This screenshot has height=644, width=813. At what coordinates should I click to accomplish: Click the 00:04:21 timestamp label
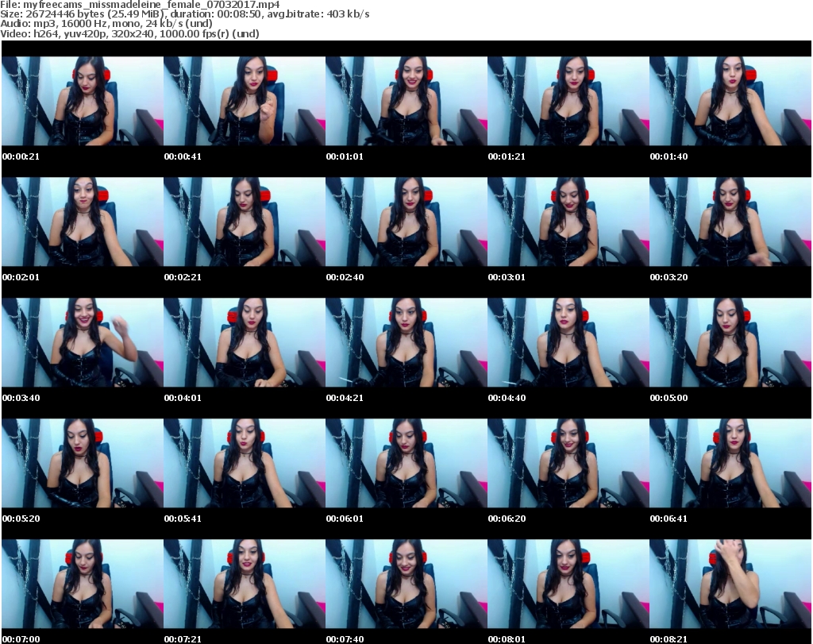[345, 398]
